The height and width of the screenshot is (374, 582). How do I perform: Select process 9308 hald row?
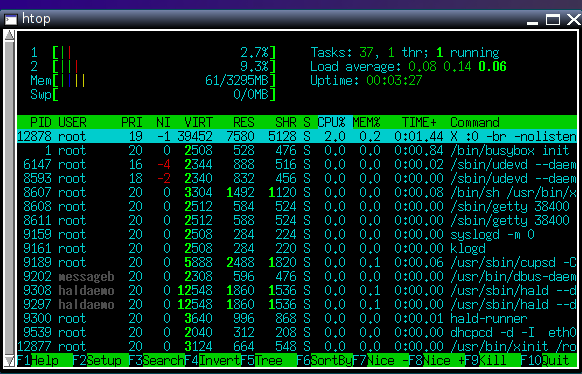297,290
